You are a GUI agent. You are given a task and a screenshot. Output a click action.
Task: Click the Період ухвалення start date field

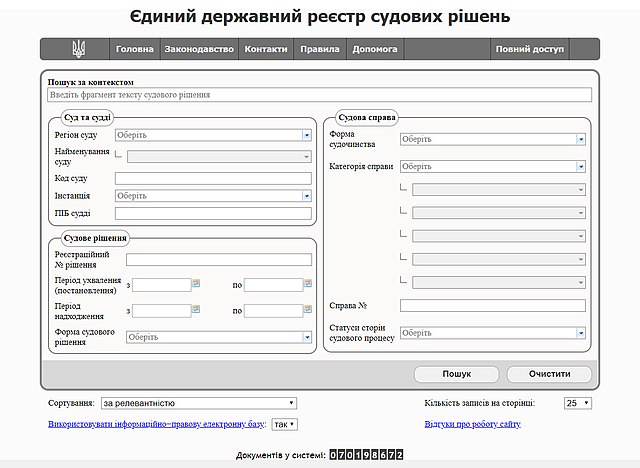click(162, 285)
